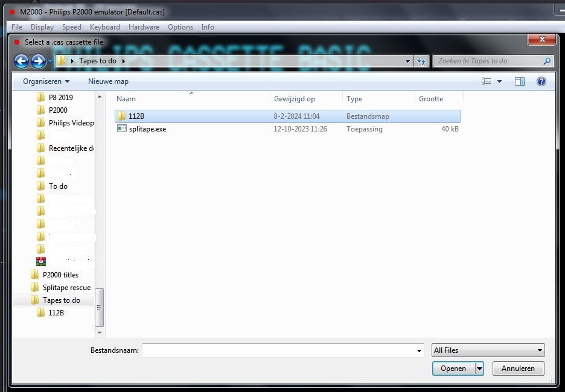The width and height of the screenshot is (565, 392).
Task: Refresh the Tapes to do folder view
Action: (x=421, y=61)
